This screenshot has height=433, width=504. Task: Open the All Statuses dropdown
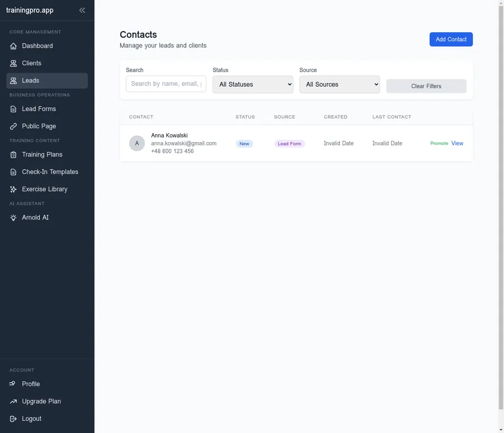click(253, 85)
